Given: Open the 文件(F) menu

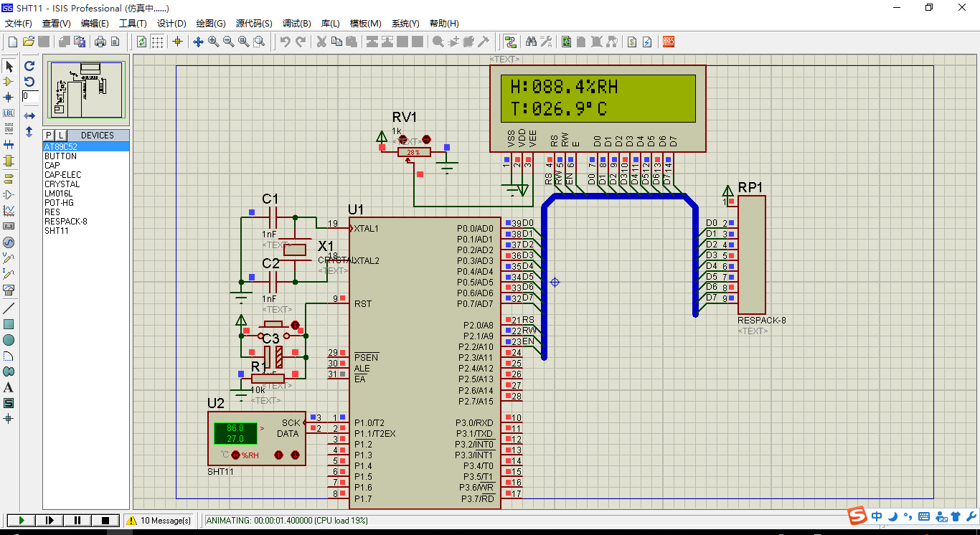Looking at the screenshot, I should click(19, 24).
